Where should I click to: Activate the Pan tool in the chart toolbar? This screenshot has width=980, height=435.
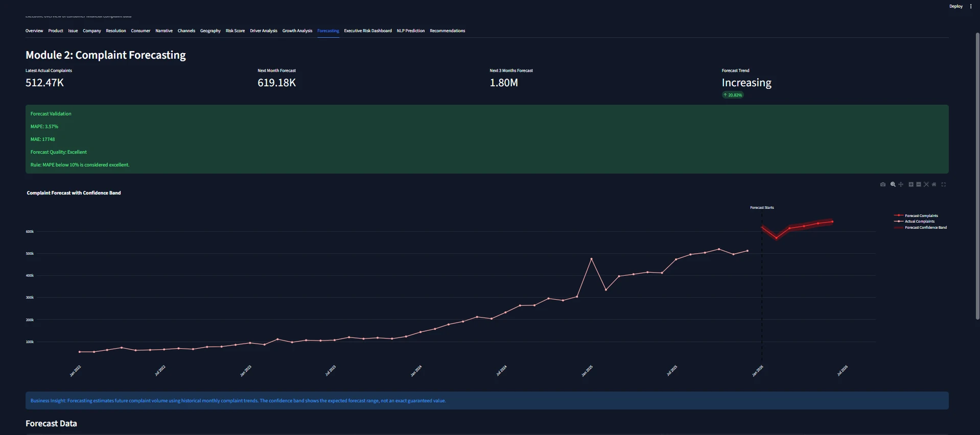click(901, 184)
